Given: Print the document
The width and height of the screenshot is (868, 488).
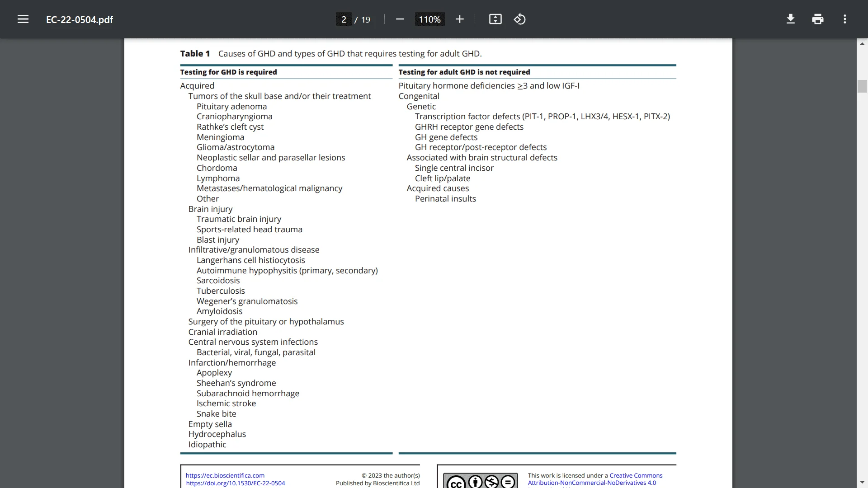Looking at the screenshot, I should [x=818, y=19].
